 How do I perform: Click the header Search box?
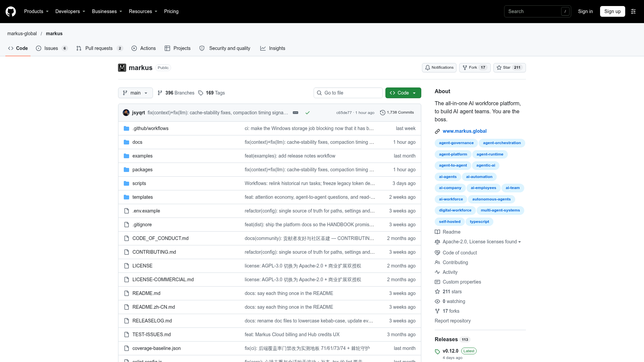537,11
